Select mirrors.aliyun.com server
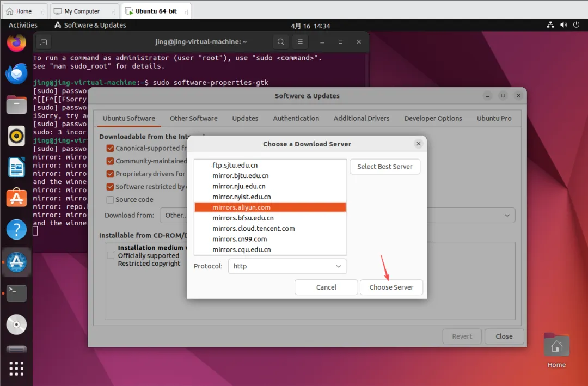The height and width of the screenshot is (386, 588). 270,207
